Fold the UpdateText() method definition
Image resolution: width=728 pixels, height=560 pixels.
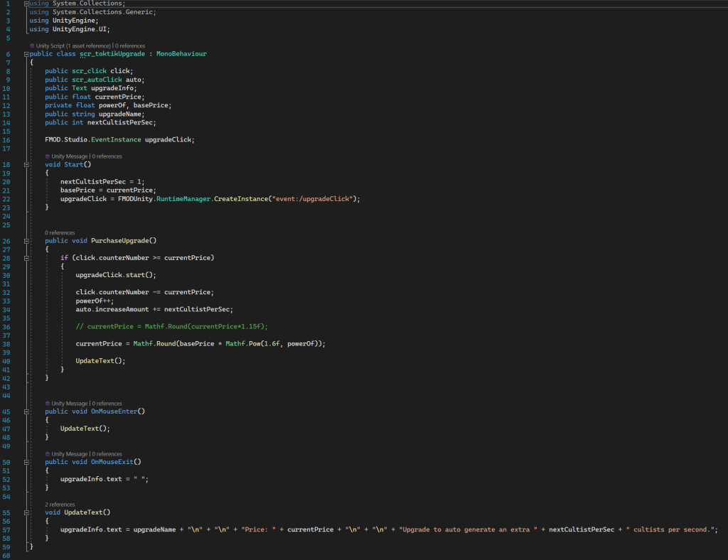point(26,512)
